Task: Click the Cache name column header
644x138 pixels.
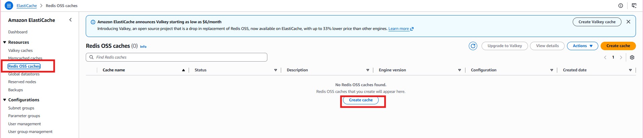Action: [x=114, y=70]
